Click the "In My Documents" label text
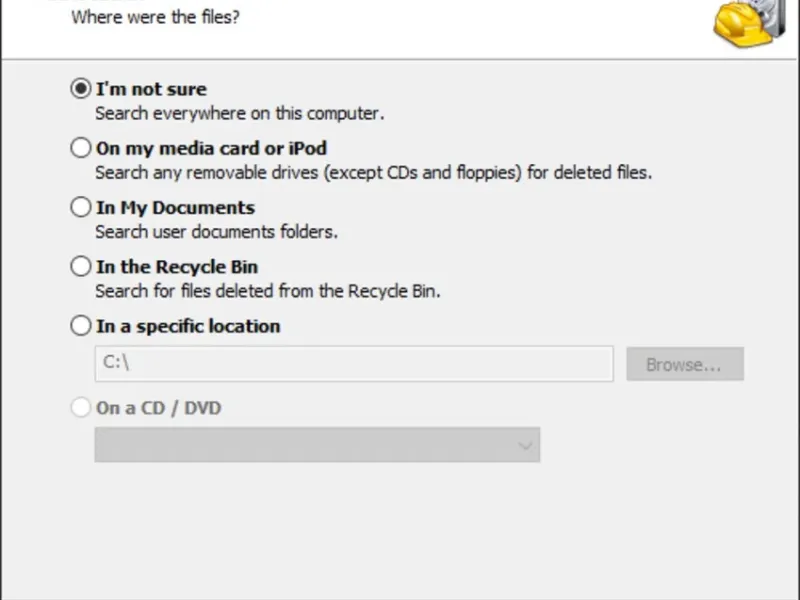Screen dimensions: 800x600 pos(175,208)
